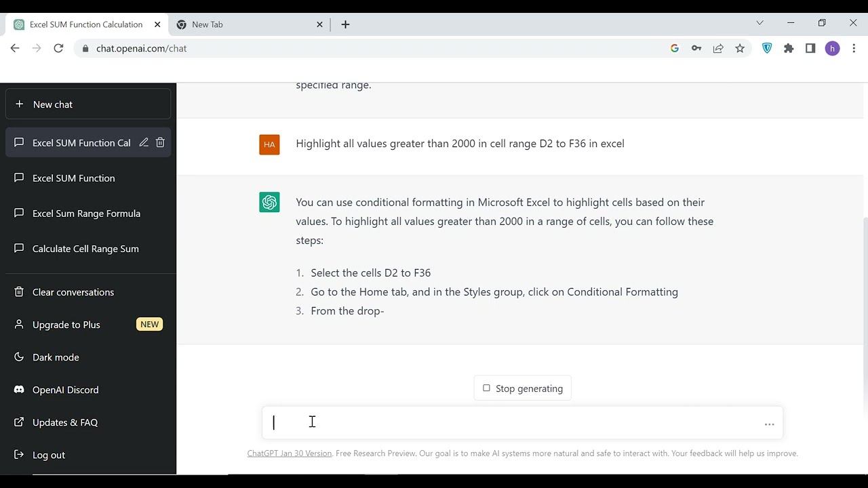This screenshot has width=868, height=488.
Task: Open the Extensions puzzle menu
Action: (789, 48)
